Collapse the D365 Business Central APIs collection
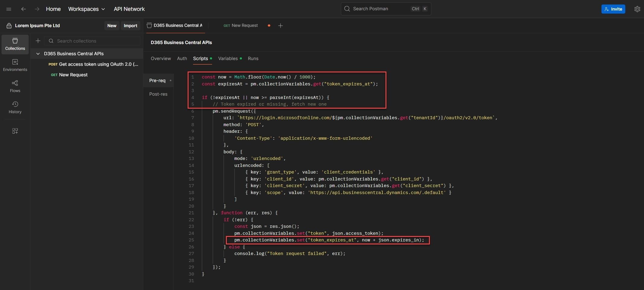 point(38,54)
